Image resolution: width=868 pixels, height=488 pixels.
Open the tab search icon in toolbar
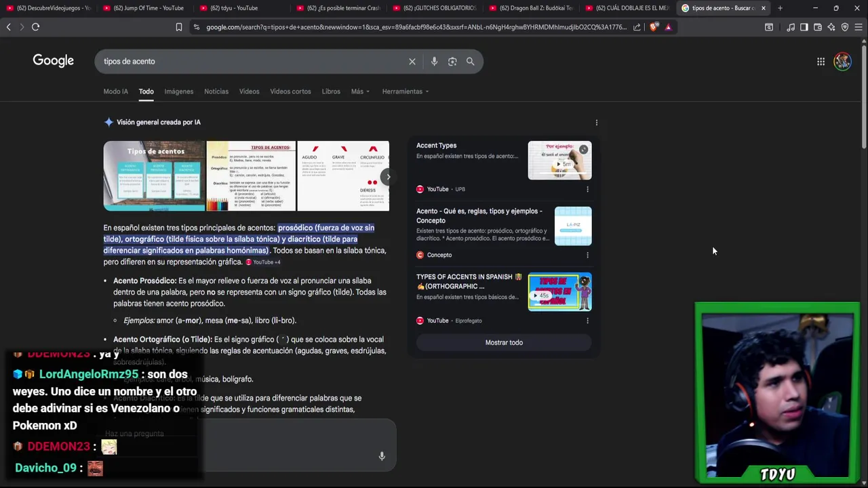click(x=769, y=27)
